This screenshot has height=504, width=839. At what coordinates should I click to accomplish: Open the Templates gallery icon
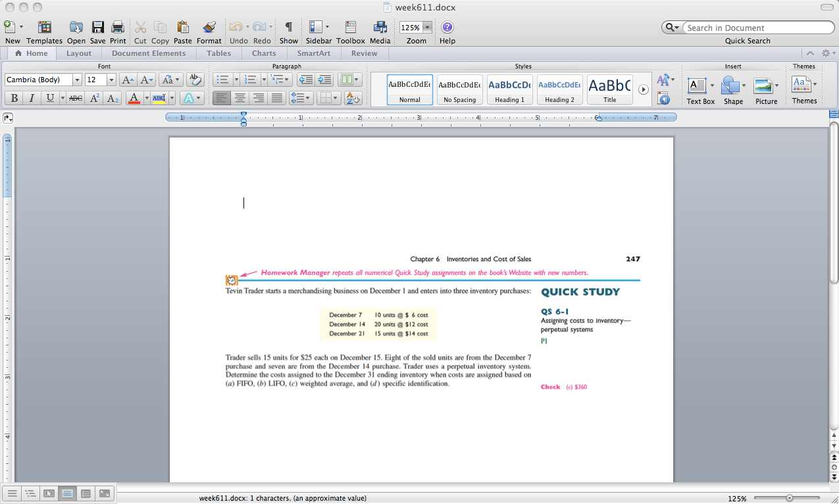coord(44,27)
